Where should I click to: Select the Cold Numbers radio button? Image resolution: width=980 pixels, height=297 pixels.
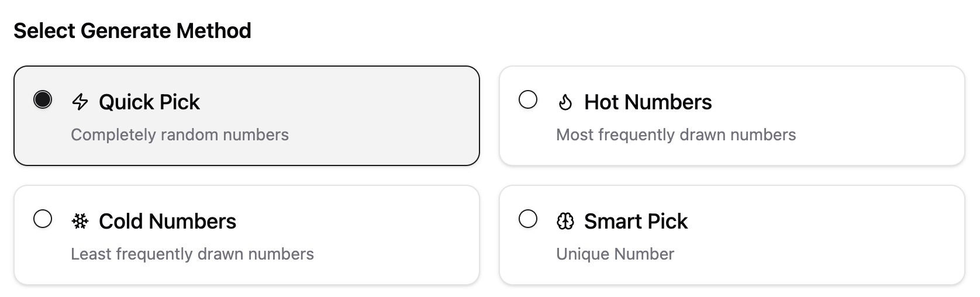[x=43, y=219]
